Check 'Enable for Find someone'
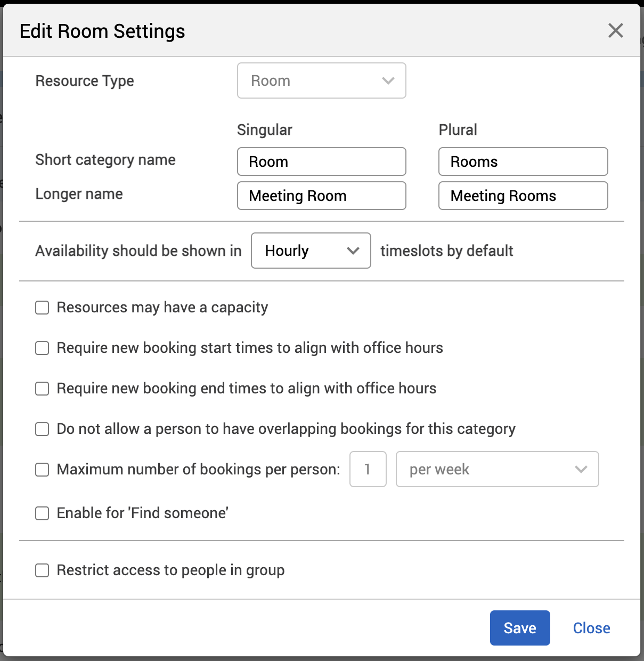 coord(42,513)
